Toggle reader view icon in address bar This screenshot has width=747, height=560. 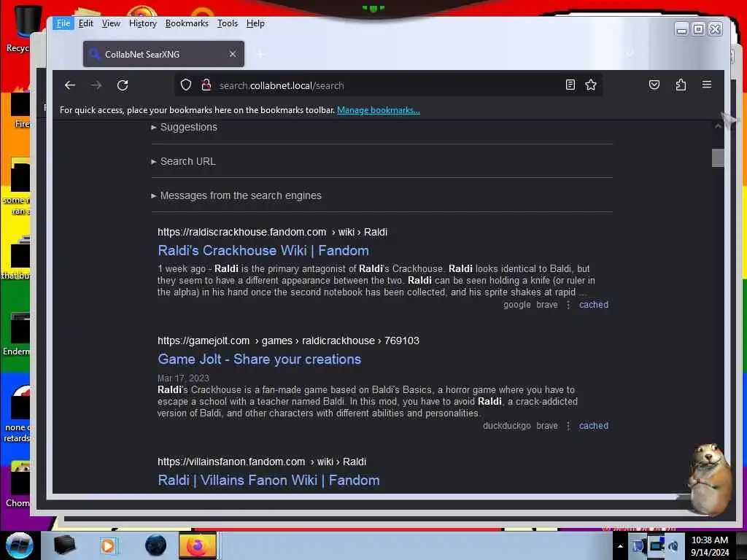(570, 85)
